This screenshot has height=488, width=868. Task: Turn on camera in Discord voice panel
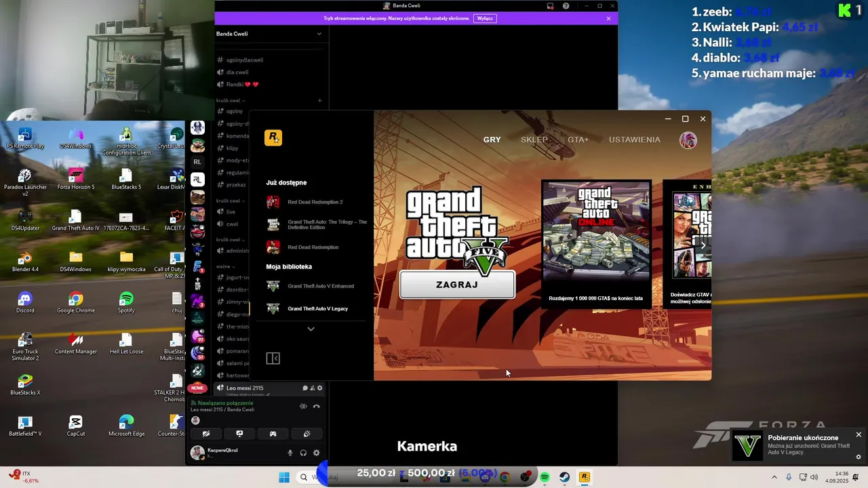pos(206,434)
